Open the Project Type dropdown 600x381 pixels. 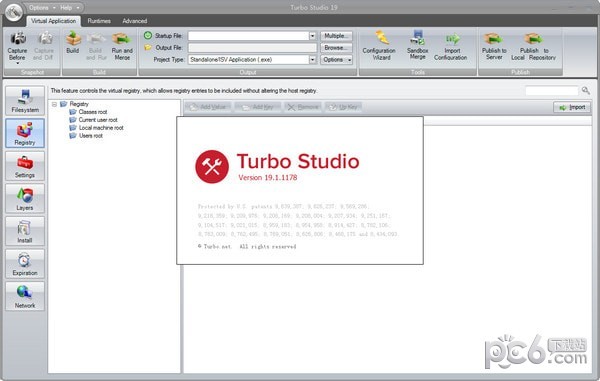tap(313, 60)
